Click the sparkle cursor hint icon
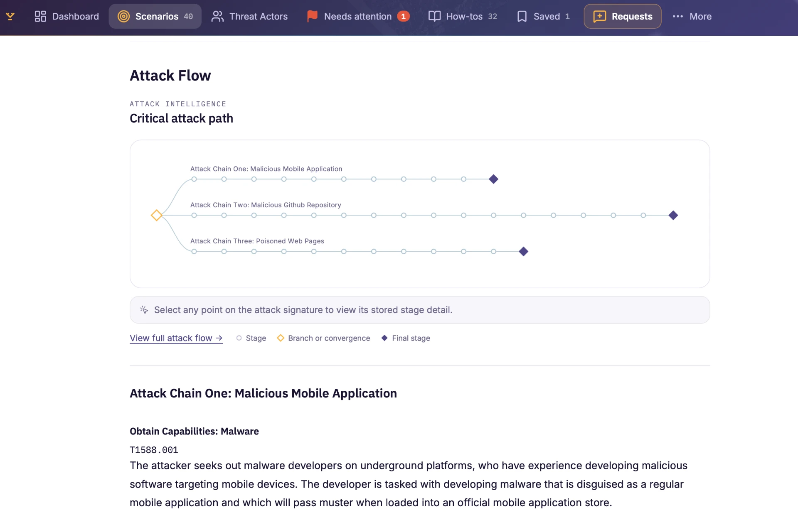798x532 pixels. click(x=144, y=309)
